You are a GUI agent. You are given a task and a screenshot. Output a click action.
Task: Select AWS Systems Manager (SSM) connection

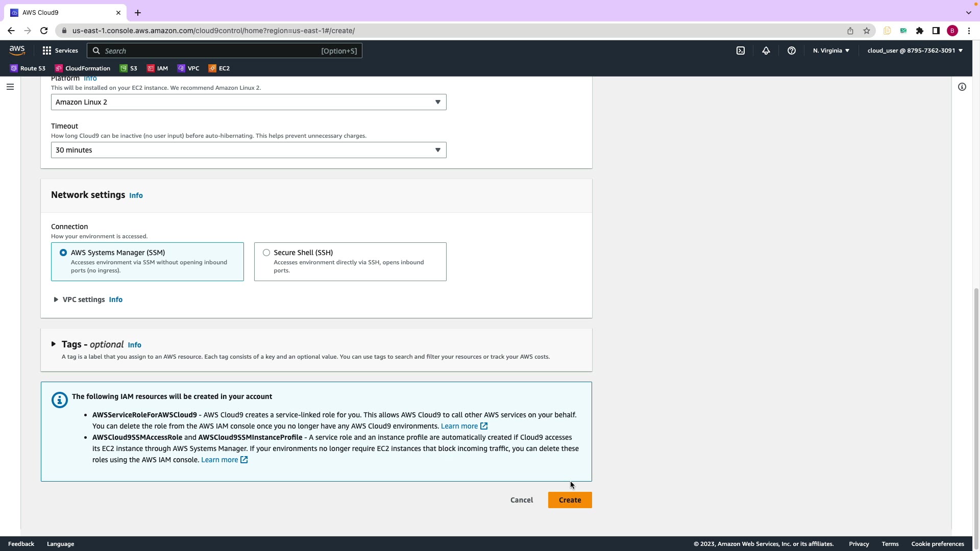pos(63,253)
